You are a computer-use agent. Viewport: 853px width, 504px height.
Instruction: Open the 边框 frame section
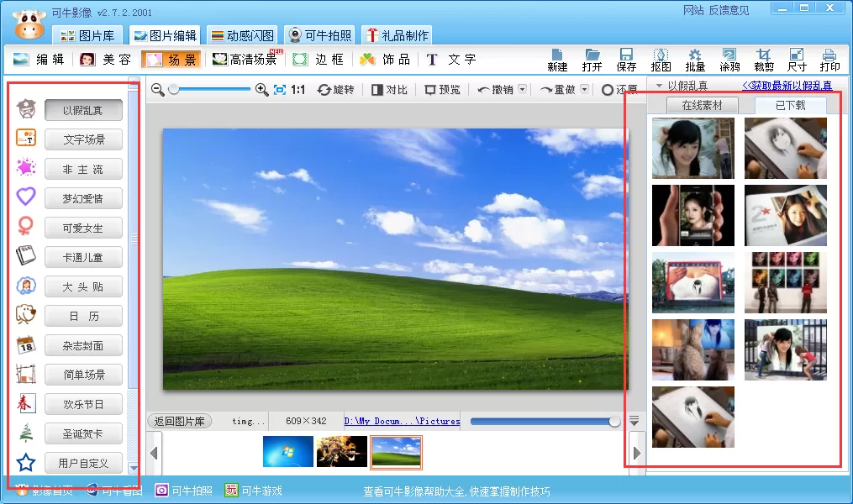(319, 60)
